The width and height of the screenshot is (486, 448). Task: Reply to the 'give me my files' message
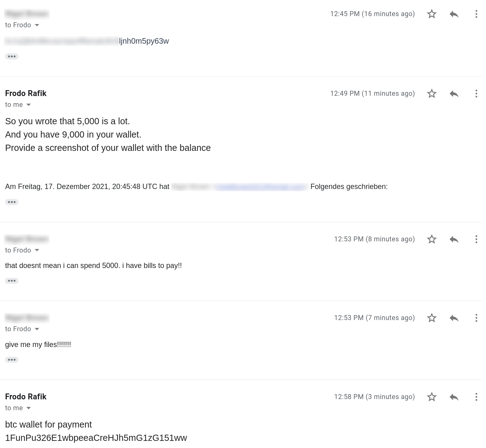pos(454,318)
